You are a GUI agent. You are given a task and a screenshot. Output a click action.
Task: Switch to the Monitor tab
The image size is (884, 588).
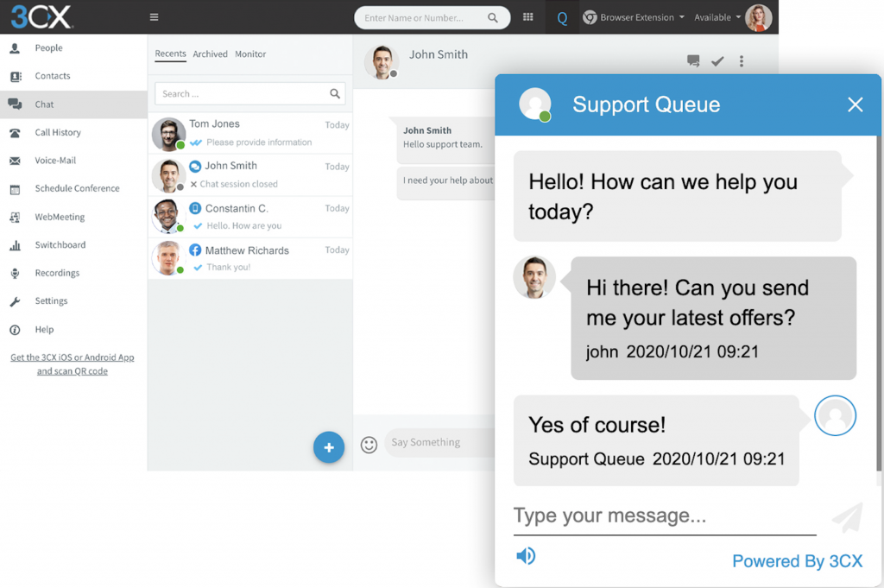(250, 54)
